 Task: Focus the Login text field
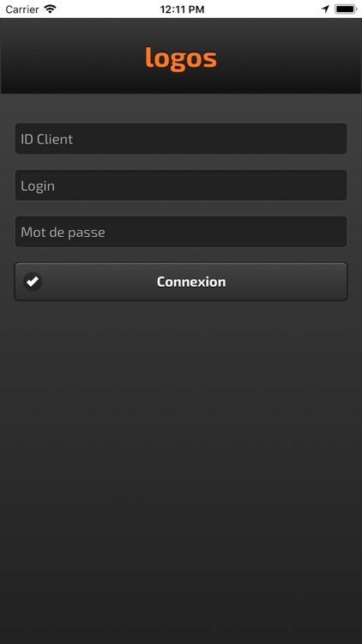[181, 185]
